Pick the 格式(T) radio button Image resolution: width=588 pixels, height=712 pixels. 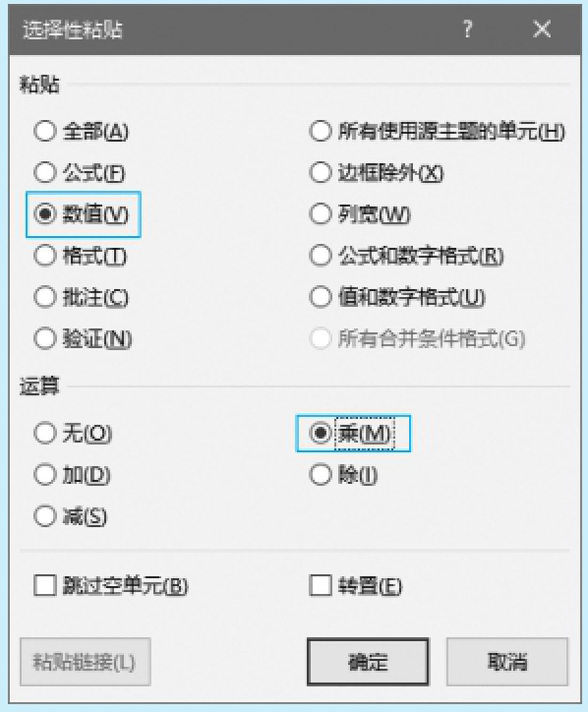point(45,256)
